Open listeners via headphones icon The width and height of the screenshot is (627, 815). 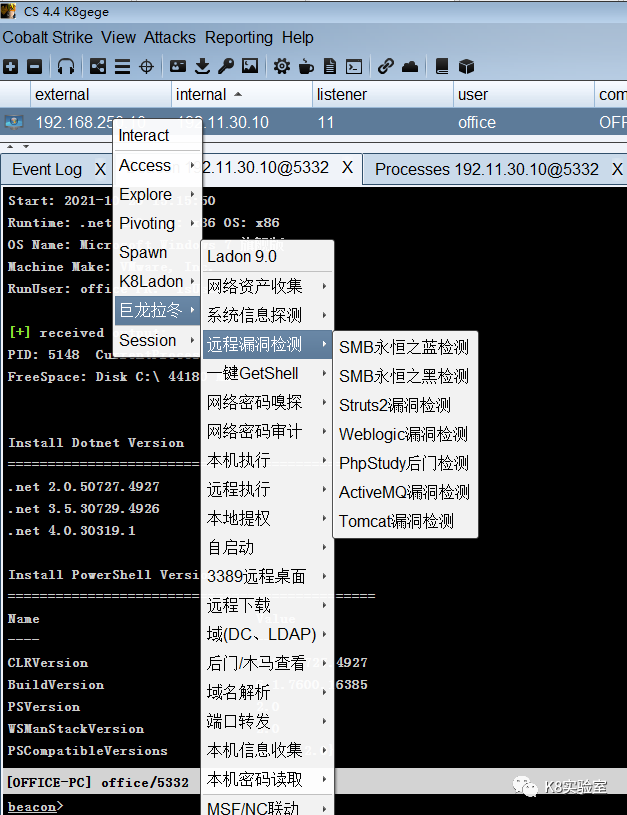66,67
